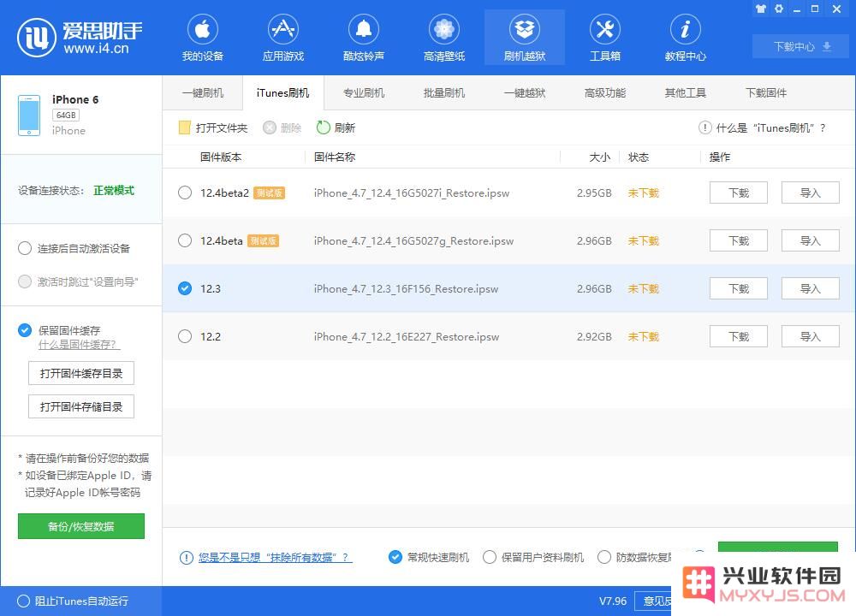Select firmware 12.4beta2 radio button
Screen dimensions: 856x616
pos(185,192)
